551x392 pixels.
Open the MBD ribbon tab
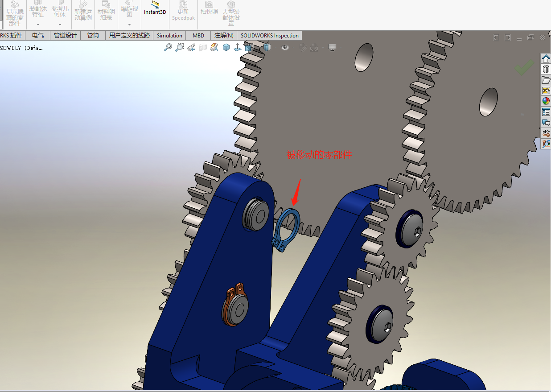coord(198,35)
